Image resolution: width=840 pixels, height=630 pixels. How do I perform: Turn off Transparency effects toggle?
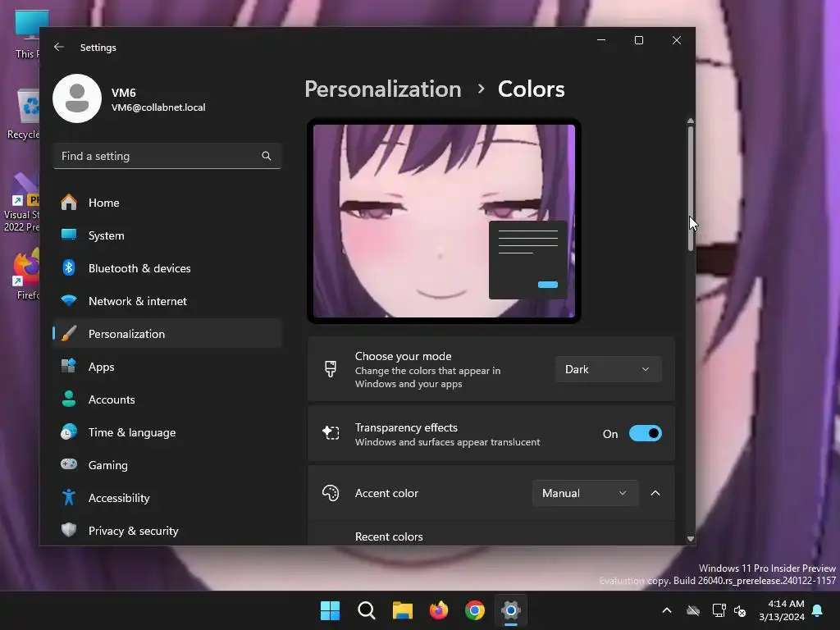pyautogui.click(x=645, y=433)
